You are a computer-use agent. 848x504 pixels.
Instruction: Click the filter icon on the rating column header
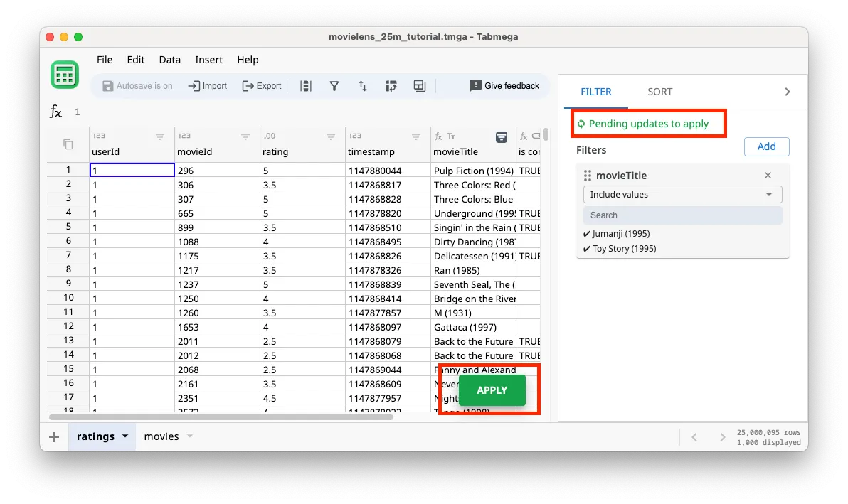[x=331, y=136]
